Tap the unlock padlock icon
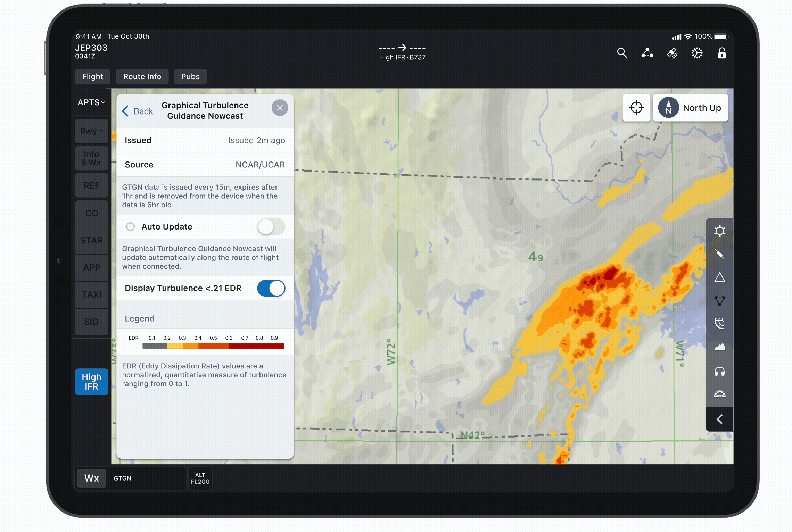This screenshot has width=792, height=532. point(722,53)
